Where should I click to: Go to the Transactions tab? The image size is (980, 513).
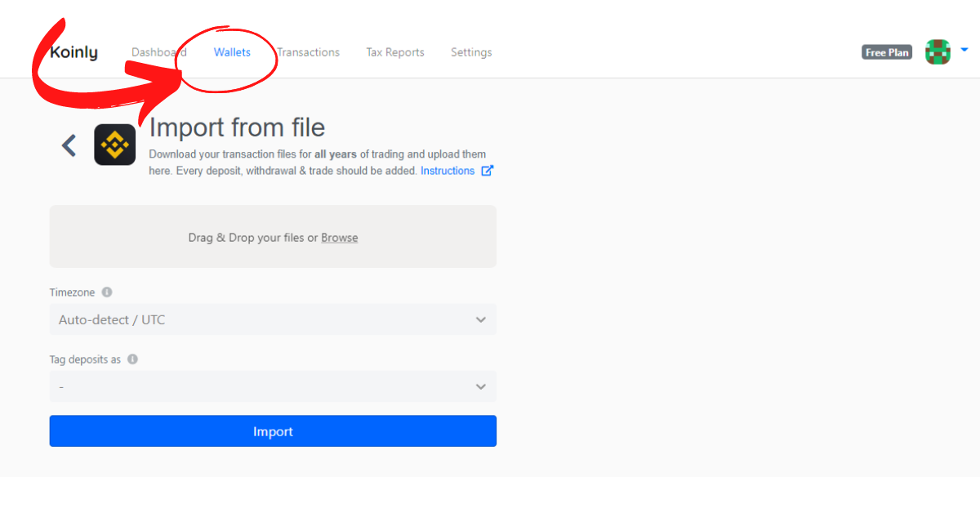click(x=308, y=52)
